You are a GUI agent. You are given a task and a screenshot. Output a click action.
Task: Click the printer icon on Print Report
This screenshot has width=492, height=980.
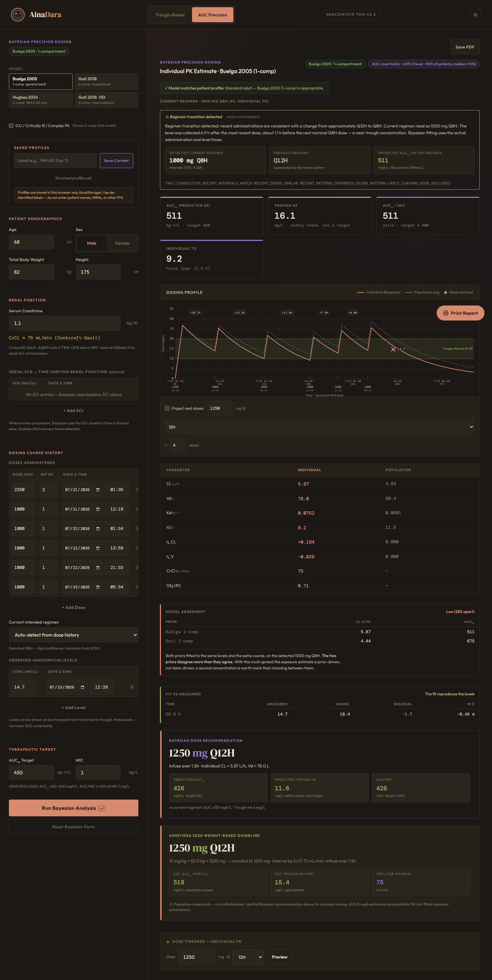click(x=446, y=313)
